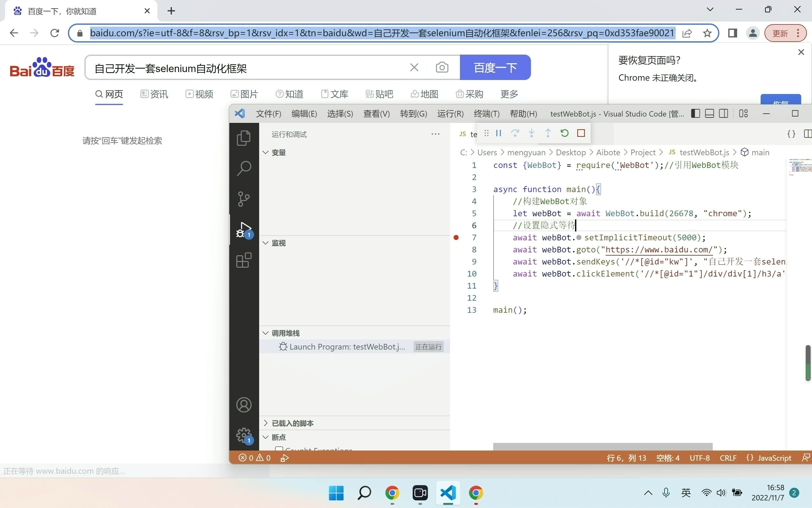The image size is (812, 508).
Task: Dismiss the restore pages popup
Action: click(801, 52)
